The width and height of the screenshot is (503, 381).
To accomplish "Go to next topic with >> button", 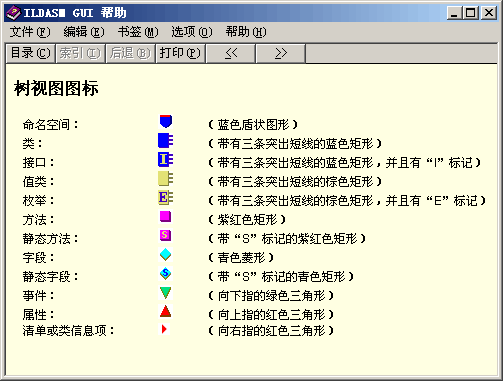I will click(x=281, y=53).
